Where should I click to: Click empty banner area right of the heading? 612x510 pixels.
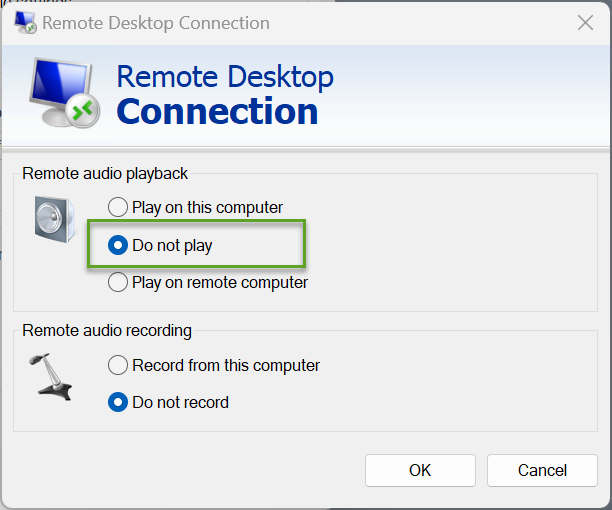[468, 94]
